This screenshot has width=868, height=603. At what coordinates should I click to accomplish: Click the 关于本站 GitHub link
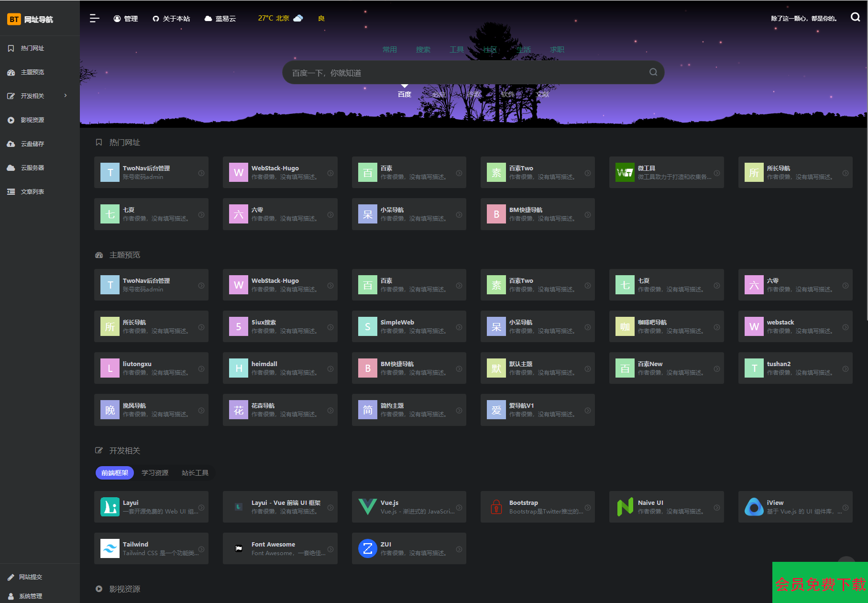[171, 19]
